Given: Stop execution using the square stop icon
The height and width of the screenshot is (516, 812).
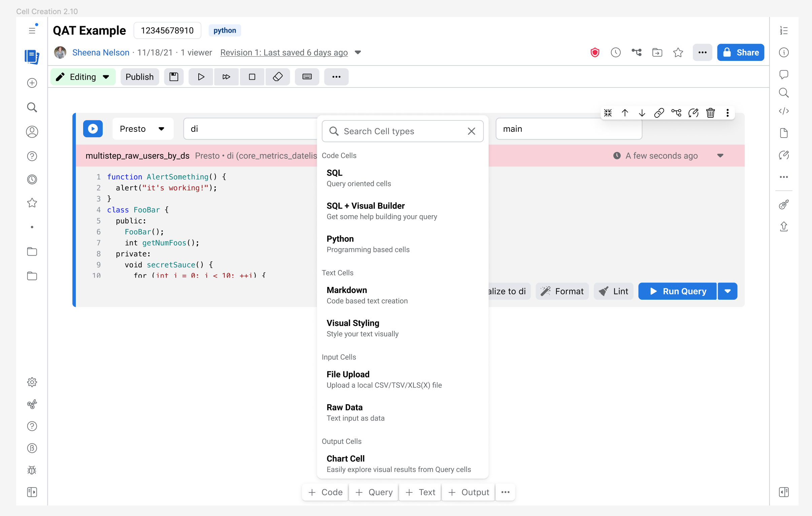Looking at the screenshot, I should point(252,77).
